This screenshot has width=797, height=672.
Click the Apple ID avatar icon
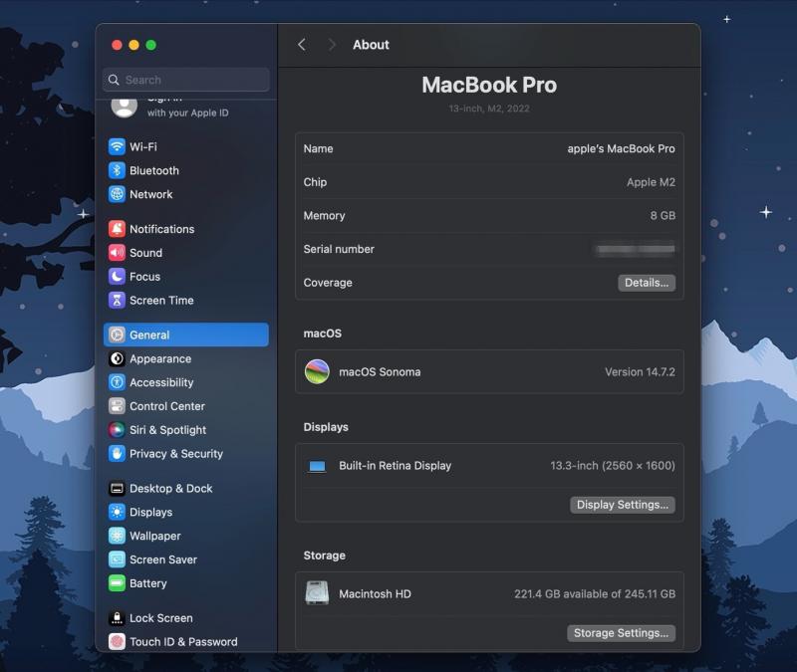click(x=124, y=108)
